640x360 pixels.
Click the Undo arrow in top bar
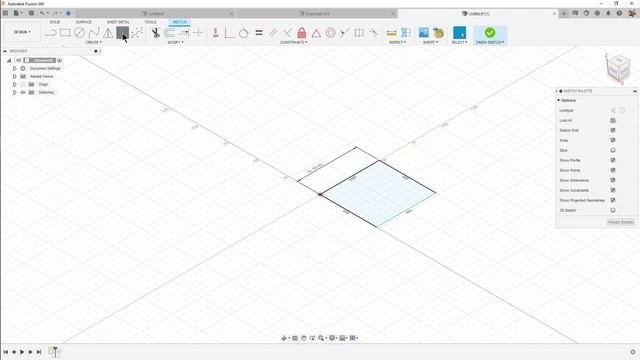point(42,13)
